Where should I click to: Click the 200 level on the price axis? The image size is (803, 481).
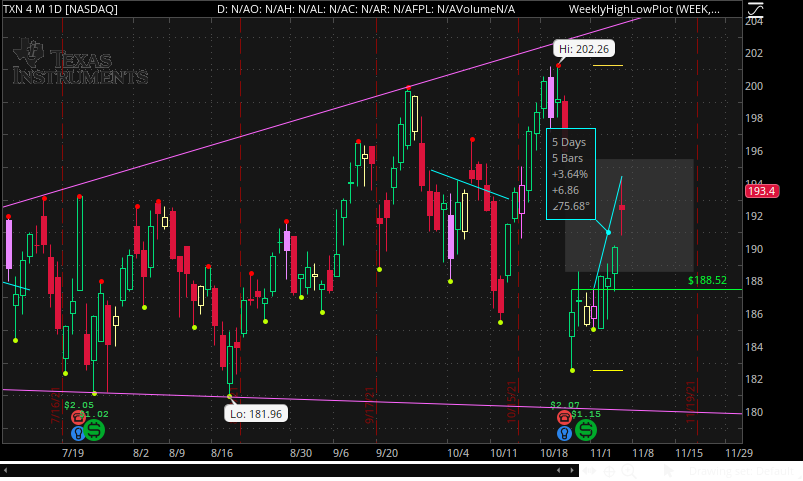[x=754, y=86]
